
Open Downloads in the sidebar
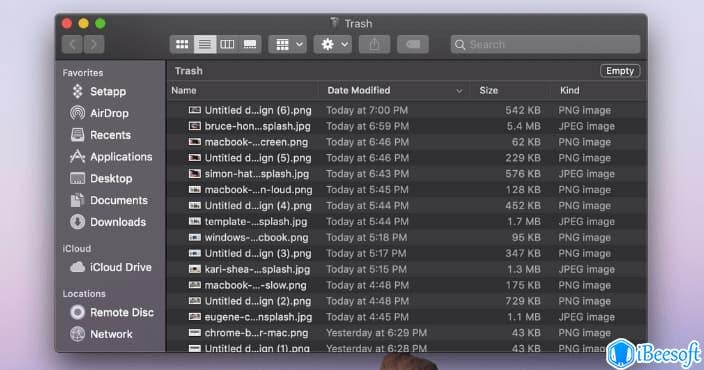[108, 222]
